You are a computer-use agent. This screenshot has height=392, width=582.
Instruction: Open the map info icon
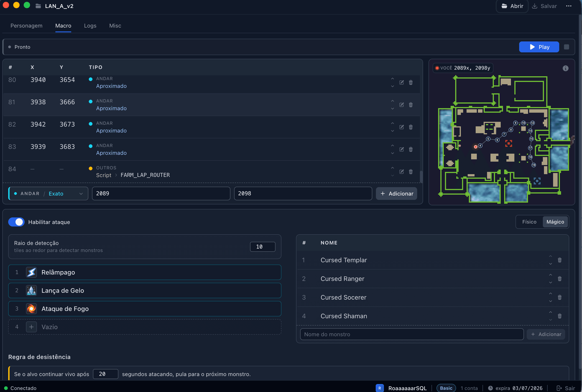tap(566, 68)
